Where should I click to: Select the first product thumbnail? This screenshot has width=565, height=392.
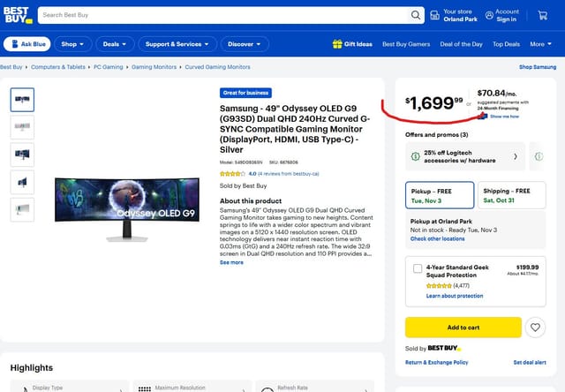[22, 100]
